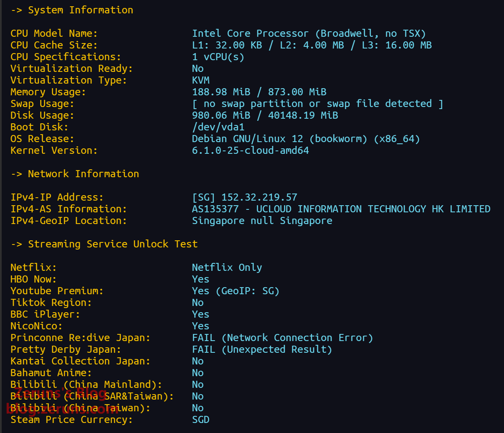Click the AS135377 UCLOUD information text
The width and height of the screenshot is (504, 433).
click(341, 209)
